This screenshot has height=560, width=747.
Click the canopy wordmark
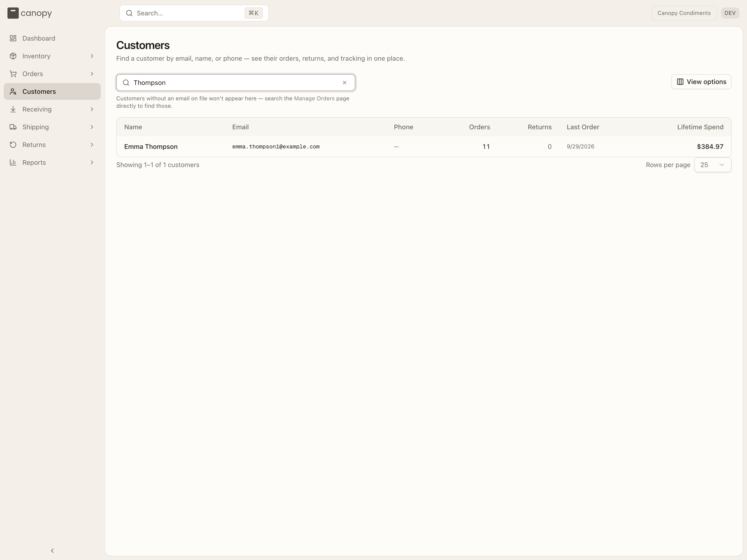tap(36, 13)
